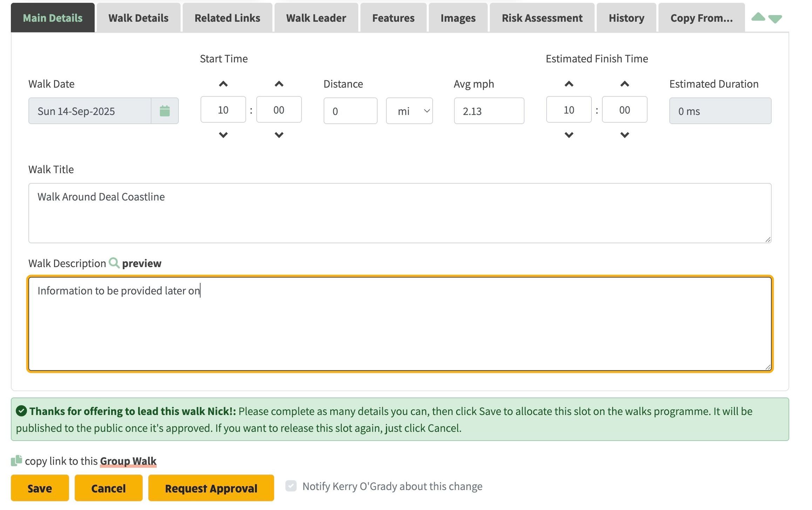Open the Copy From... tab

pos(702,18)
